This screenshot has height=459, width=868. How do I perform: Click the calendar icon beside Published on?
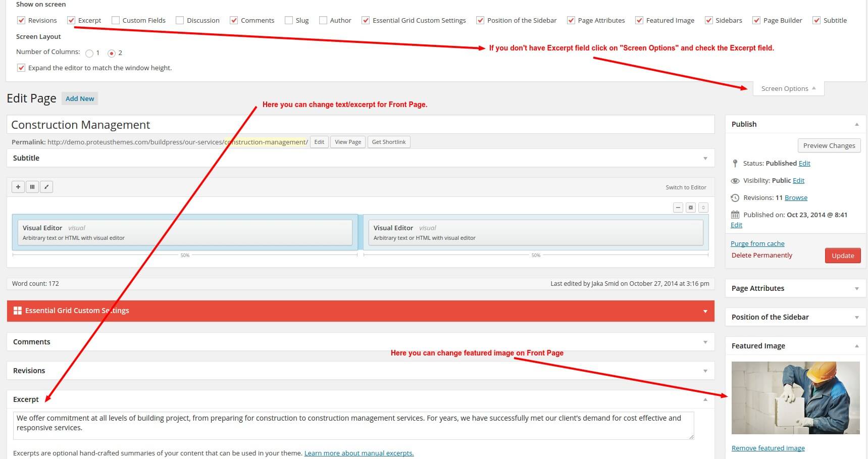coord(735,215)
